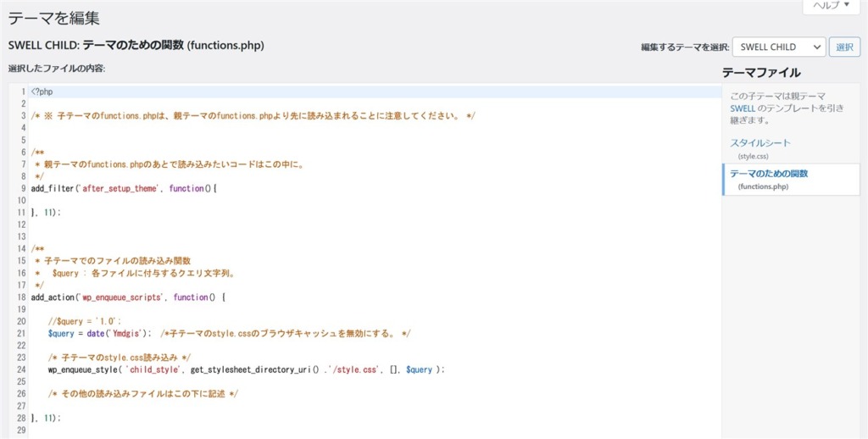Place cursor on line 1 <?php
868x439 pixels.
click(42, 92)
